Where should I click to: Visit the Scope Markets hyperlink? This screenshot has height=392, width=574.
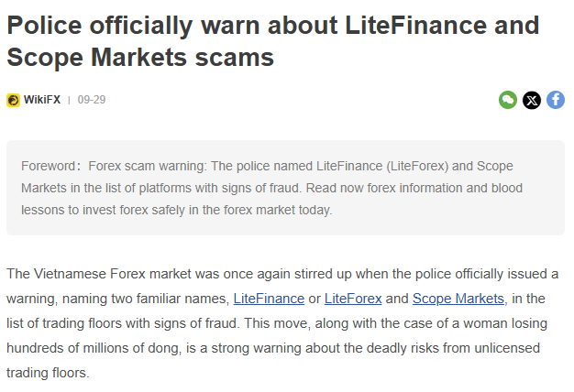458,299
